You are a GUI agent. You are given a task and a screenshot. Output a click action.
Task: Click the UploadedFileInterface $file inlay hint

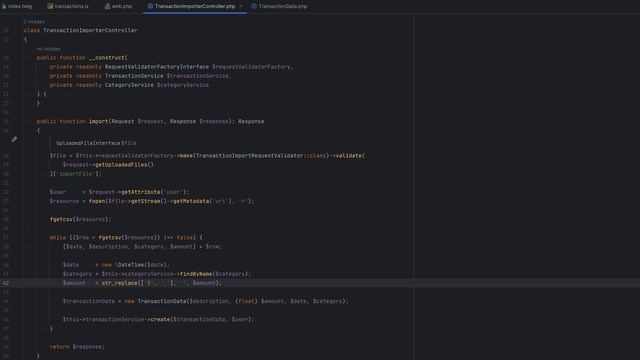pyautogui.click(x=96, y=143)
